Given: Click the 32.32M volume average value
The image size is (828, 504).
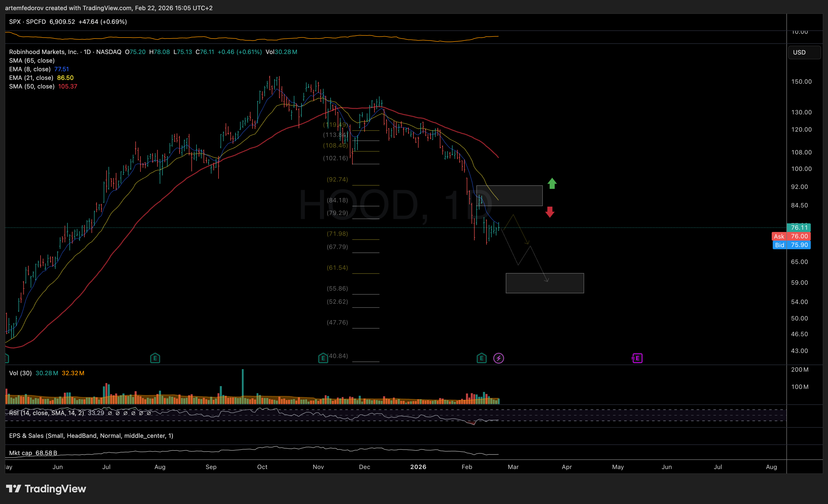Looking at the screenshot, I should click(x=73, y=373).
